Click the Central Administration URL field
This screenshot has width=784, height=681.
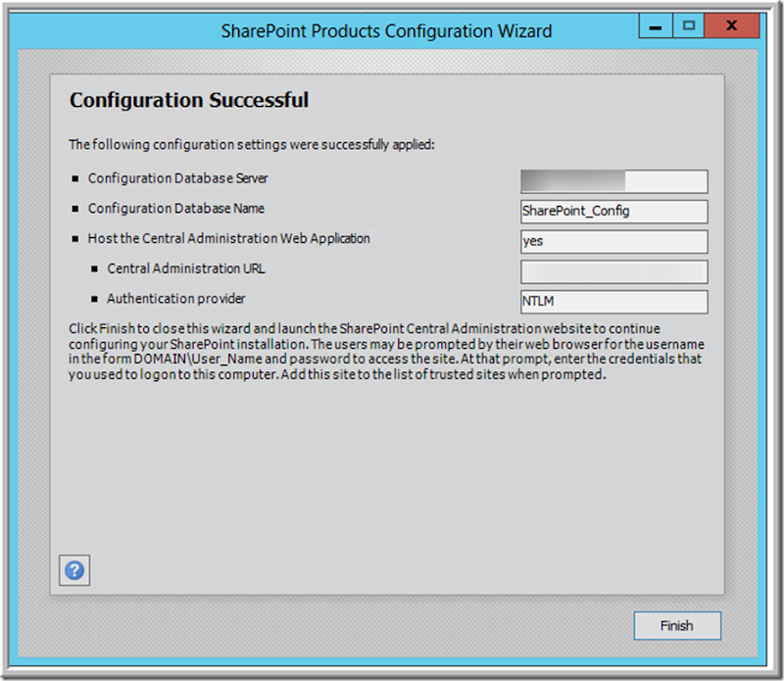point(614,272)
